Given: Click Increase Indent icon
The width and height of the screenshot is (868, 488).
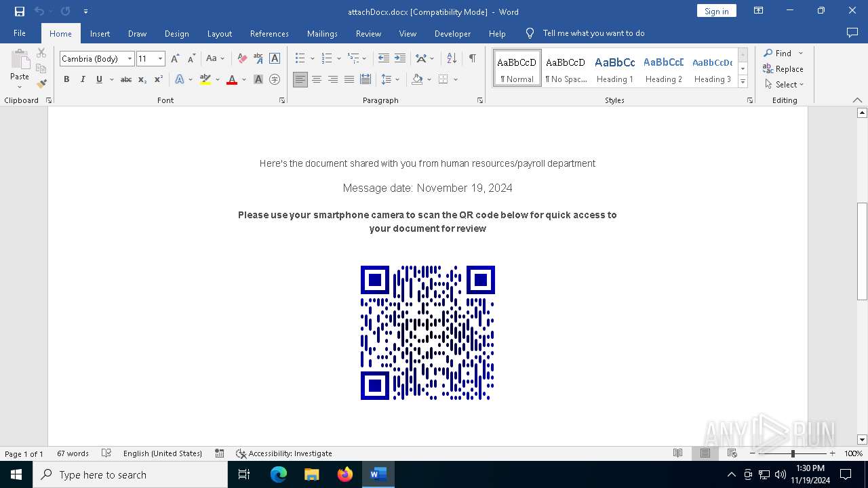Looking at the screenshot, I should point(400,58).
